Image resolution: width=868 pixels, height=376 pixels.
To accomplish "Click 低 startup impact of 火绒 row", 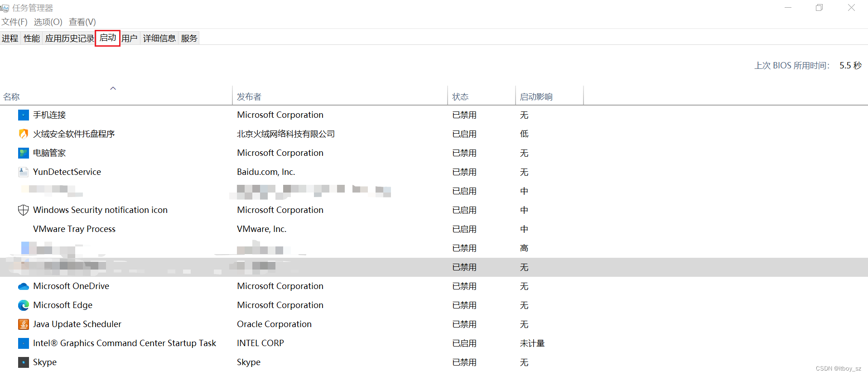I will tap(524, 134).
